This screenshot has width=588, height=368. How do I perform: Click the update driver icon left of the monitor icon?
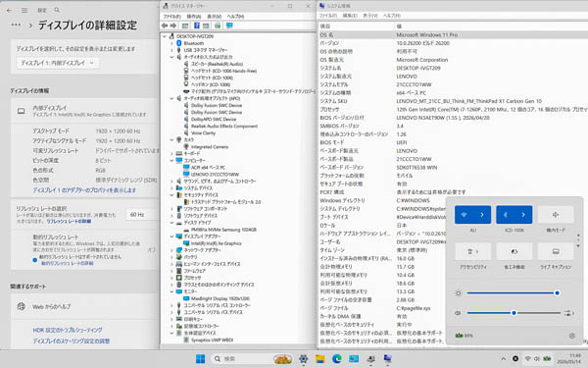click(x=218, y=26)
